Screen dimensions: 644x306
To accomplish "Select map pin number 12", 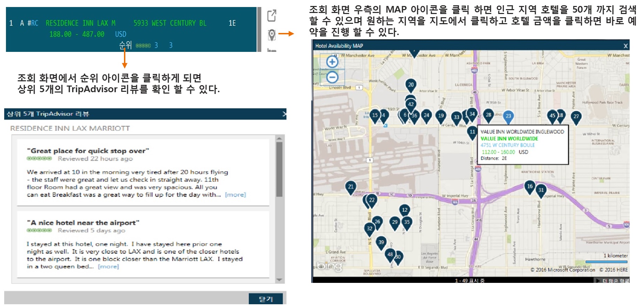I will click(x=405, y=211).
